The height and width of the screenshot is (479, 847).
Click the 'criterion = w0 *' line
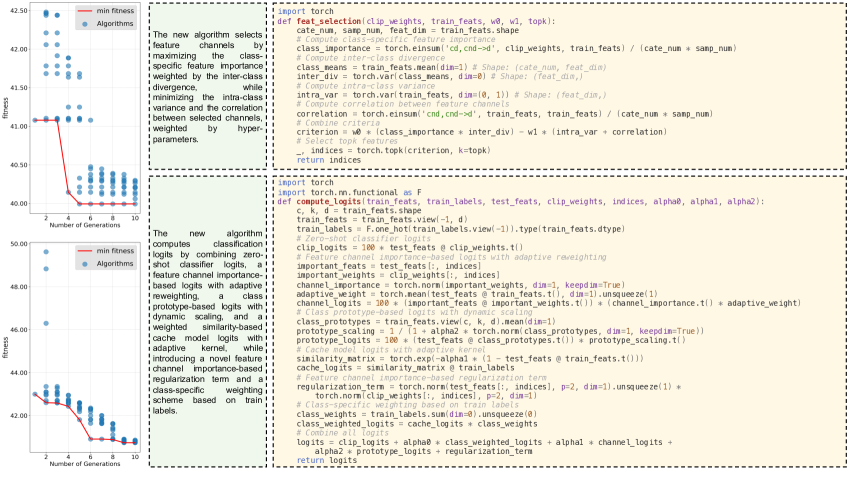(481, 132)
